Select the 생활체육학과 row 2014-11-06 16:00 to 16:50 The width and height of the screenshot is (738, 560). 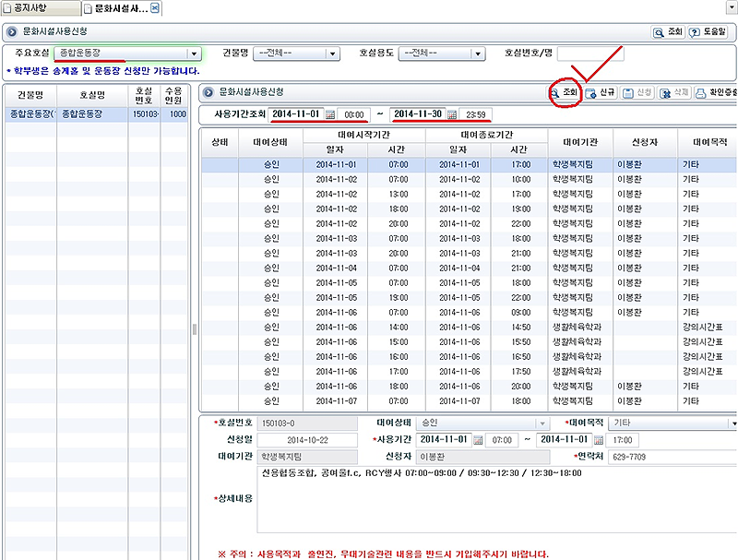[470, 357]
